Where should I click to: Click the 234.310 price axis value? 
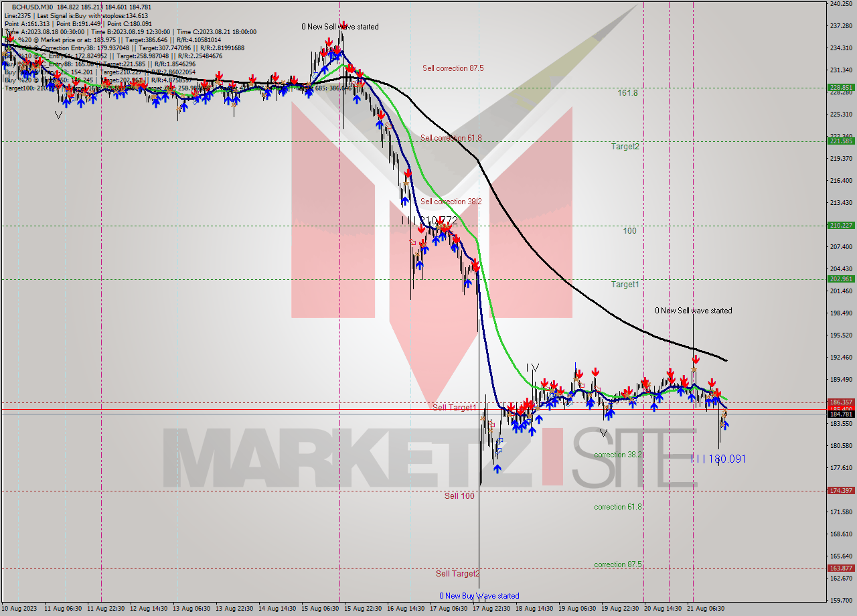(841, 48)
